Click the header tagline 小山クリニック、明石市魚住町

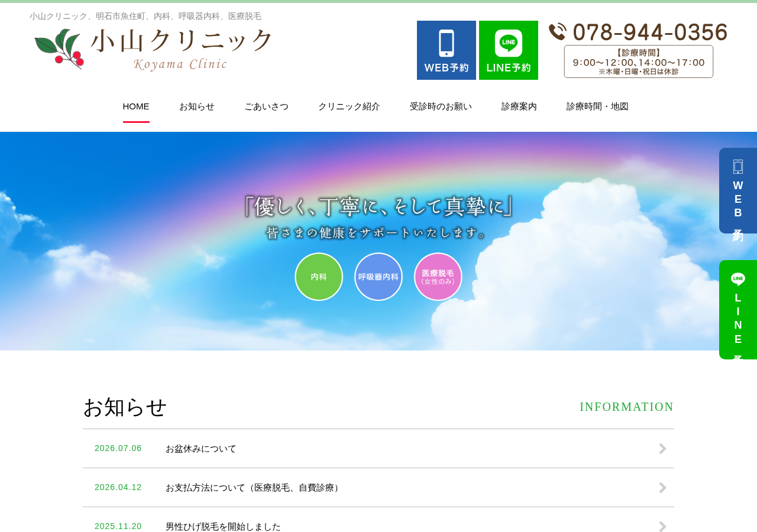[x=145, y=16]
